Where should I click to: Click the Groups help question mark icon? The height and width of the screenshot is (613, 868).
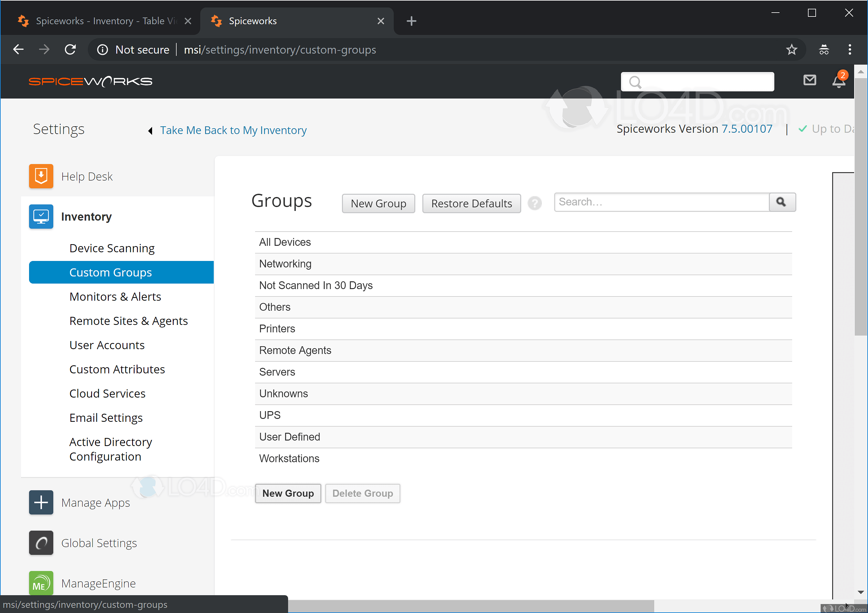click(x=535, y=203)
